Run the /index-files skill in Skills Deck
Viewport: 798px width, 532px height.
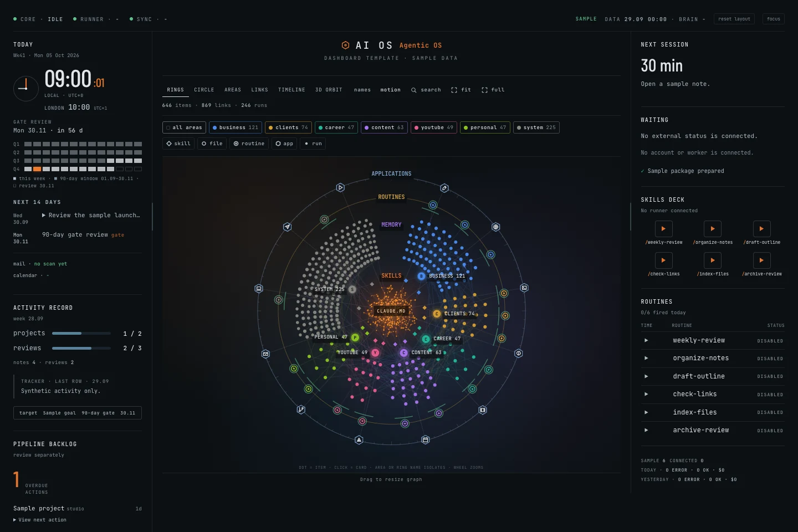[x=713, y=260]
